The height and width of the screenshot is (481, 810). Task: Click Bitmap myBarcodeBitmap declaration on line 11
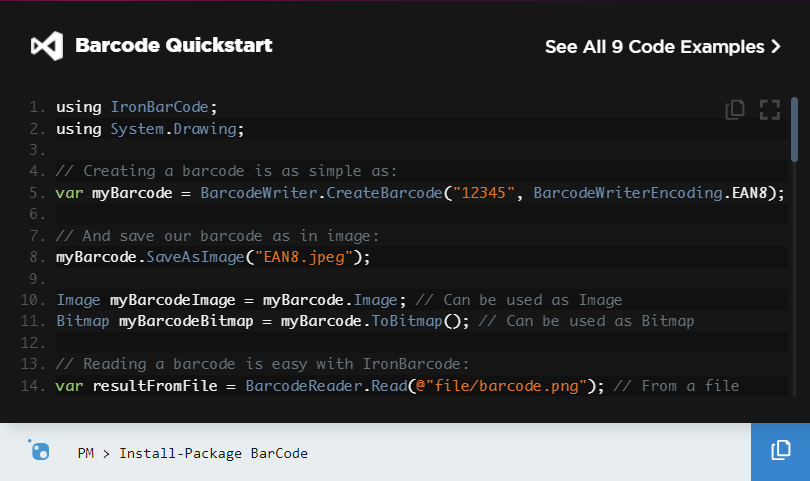click(x=154, y=321)
